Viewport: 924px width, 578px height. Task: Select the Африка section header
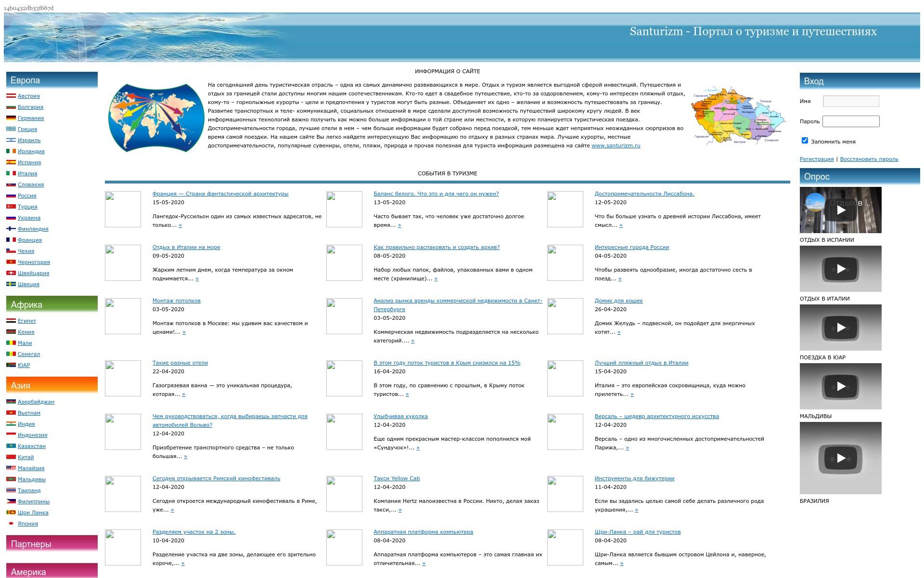tap(51, 304)
